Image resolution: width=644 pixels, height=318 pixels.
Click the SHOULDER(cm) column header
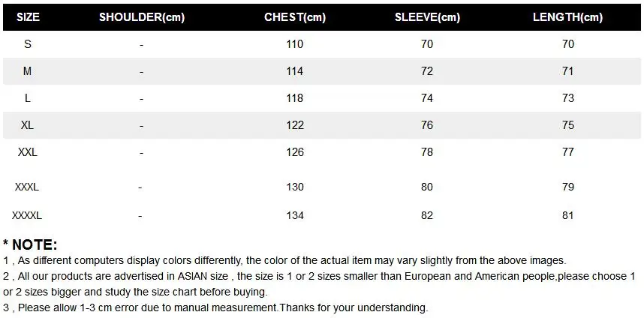142,17
